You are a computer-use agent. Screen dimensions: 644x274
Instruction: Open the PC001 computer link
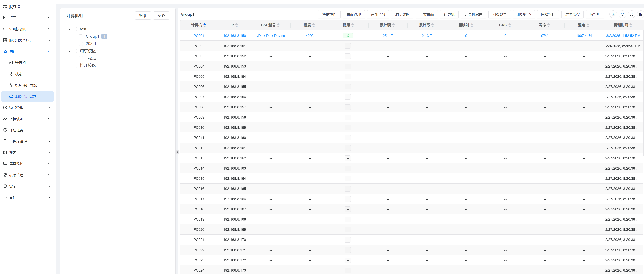199,36
